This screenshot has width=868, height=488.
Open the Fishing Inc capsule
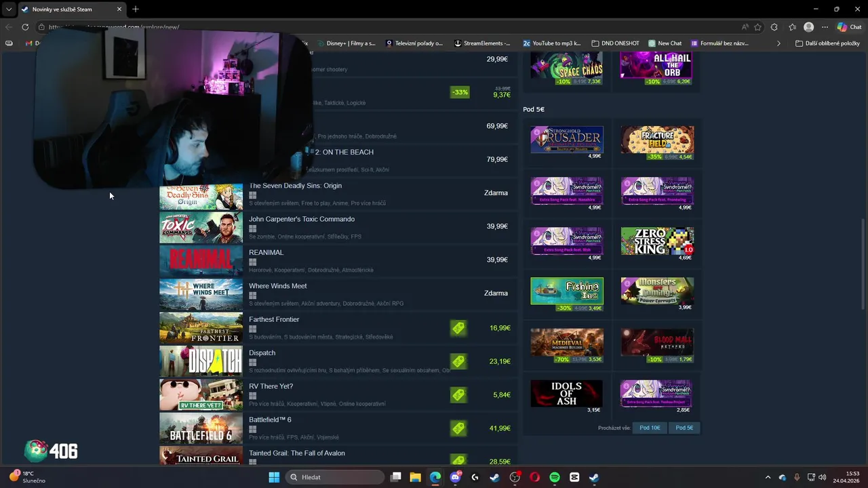point(567,291)
